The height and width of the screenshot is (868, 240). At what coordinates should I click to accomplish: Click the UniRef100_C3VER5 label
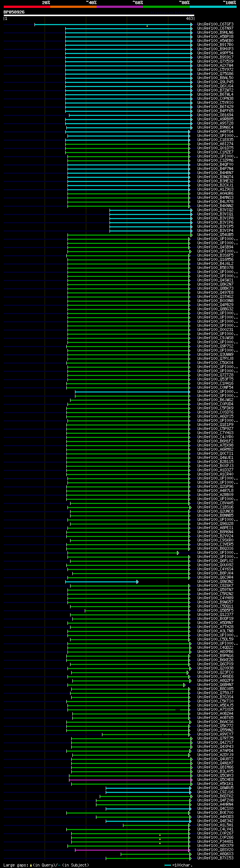tap(215, 545)
